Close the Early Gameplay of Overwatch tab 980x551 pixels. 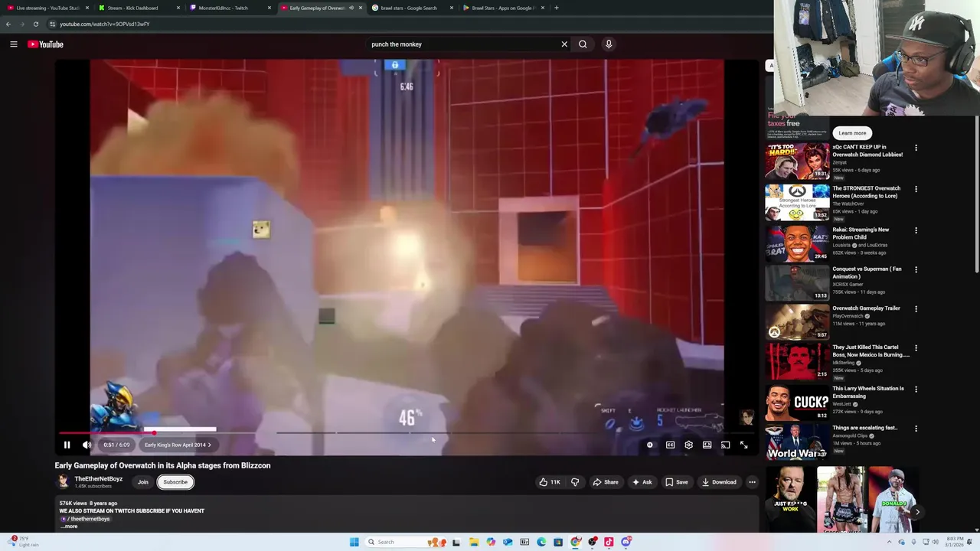[361, 8]
